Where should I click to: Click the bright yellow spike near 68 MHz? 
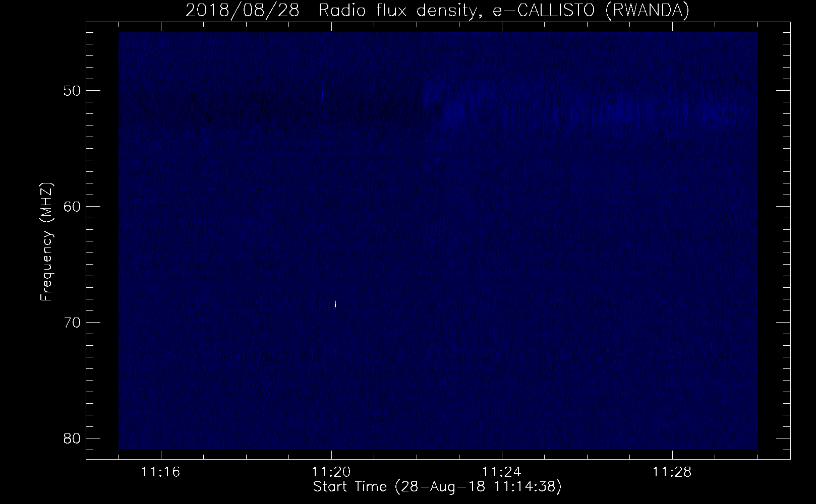(335, 304)
